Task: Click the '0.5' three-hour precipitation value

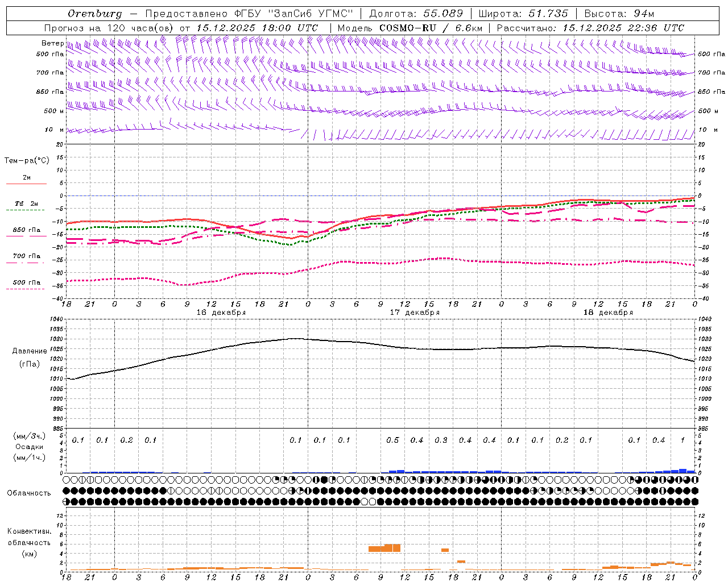Action: (x=392, y=440)
